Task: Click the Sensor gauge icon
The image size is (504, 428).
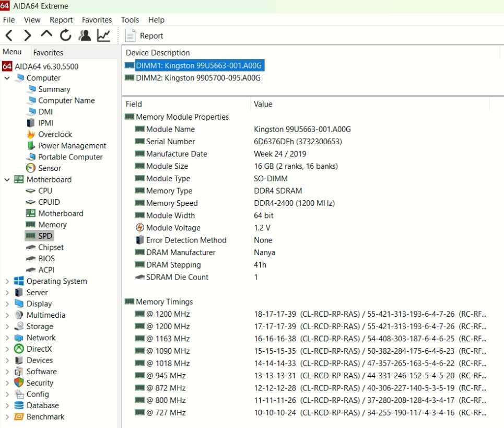Action: coord(30,168)
